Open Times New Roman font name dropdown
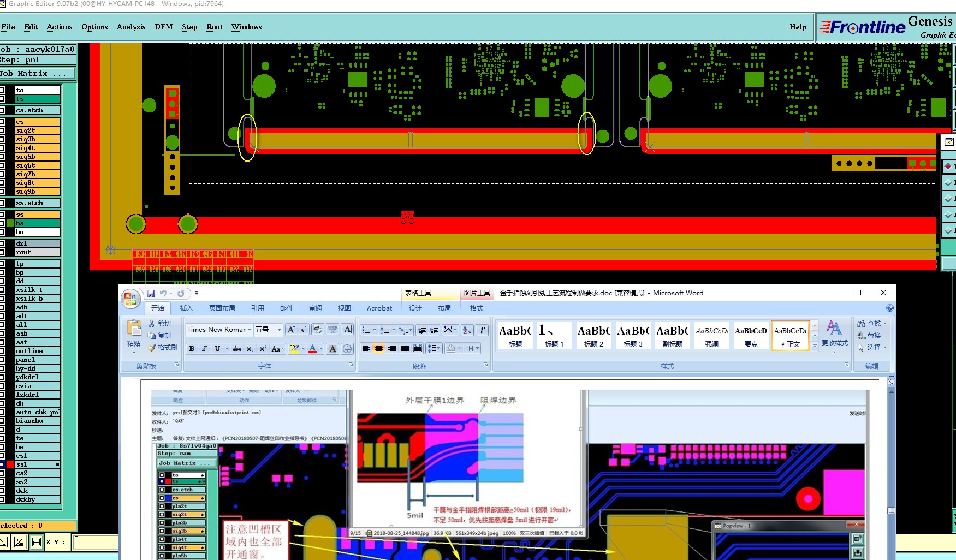956x560 pixels. tap(250, 330)
